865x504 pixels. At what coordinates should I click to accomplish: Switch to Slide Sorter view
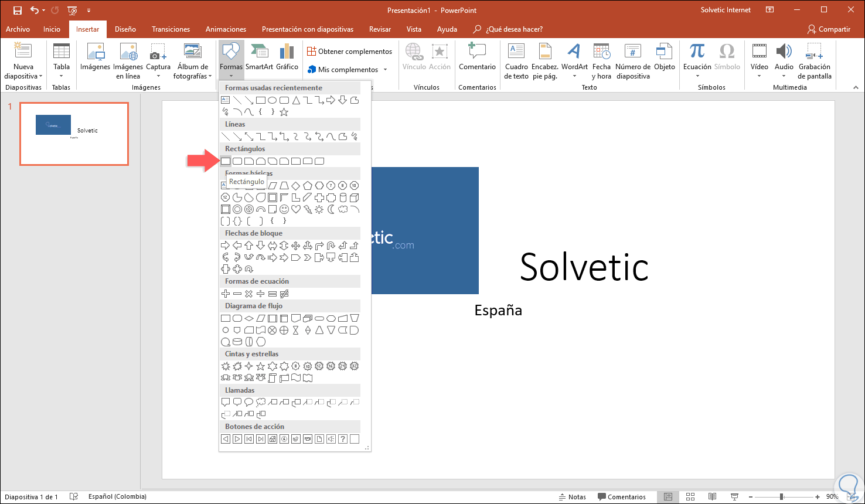coord(690,497)
